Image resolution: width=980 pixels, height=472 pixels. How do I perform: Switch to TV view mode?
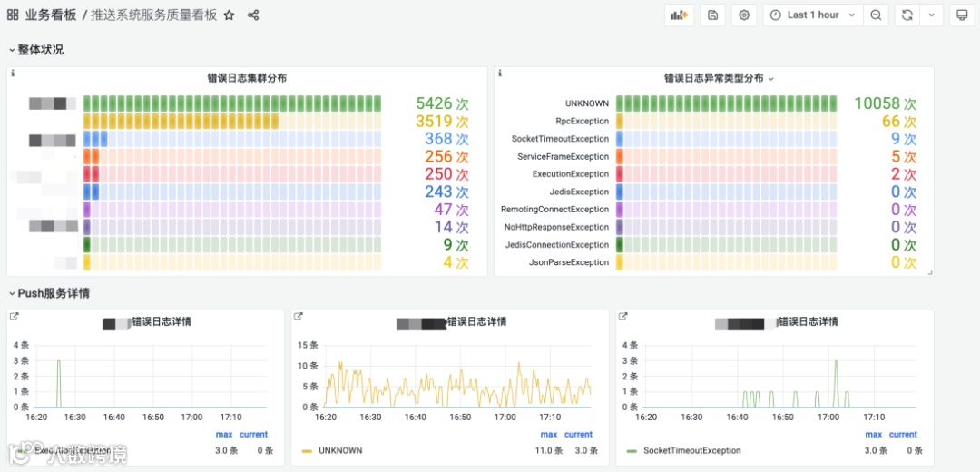point(962,15)
